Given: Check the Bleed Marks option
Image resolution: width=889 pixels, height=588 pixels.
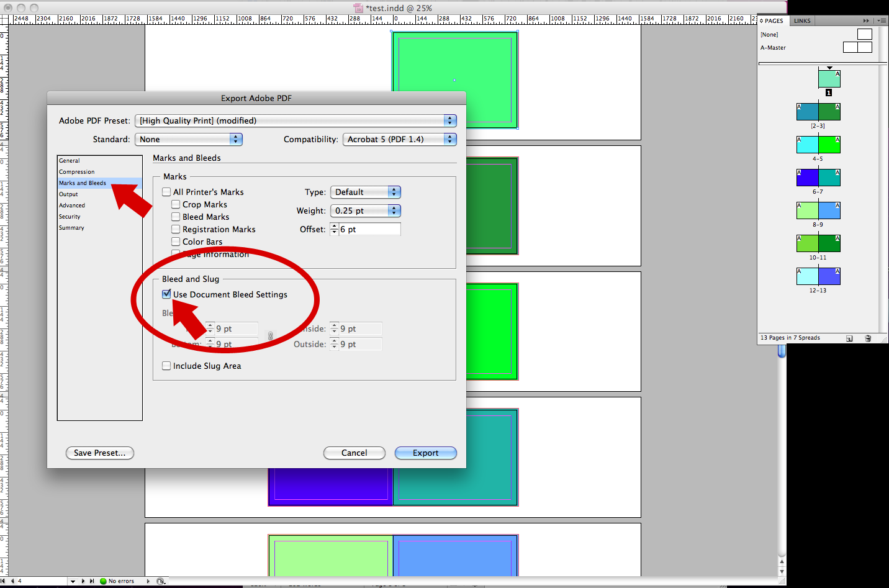Looking at the screenshot, I should click(x=176, y=217).
